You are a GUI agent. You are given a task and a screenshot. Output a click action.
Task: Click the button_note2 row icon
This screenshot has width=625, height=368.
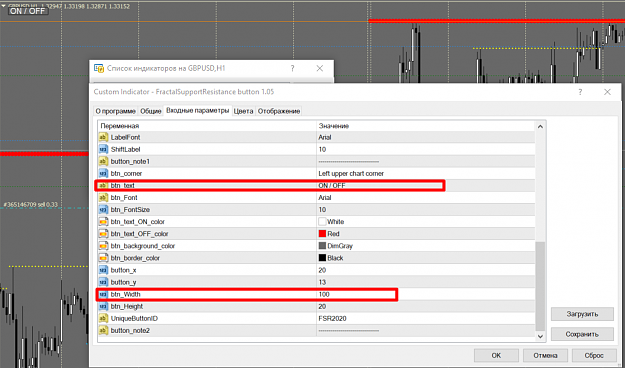pos(103,331)
